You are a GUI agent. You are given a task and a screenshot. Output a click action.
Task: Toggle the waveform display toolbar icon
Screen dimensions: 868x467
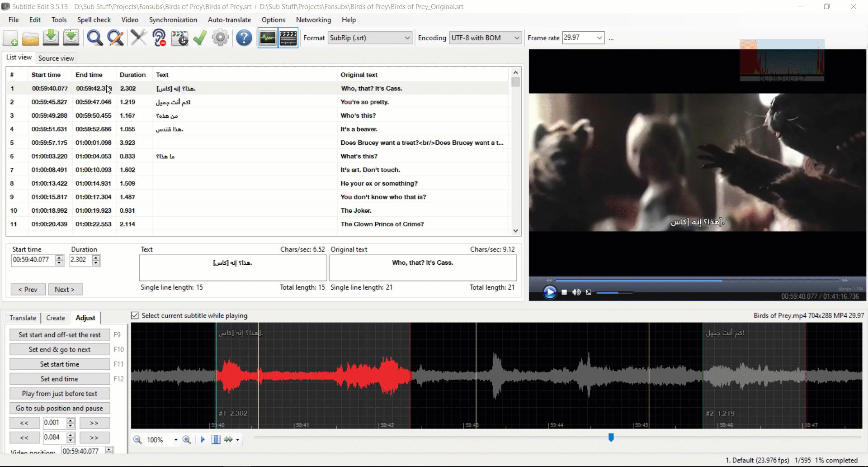point(268,38)
